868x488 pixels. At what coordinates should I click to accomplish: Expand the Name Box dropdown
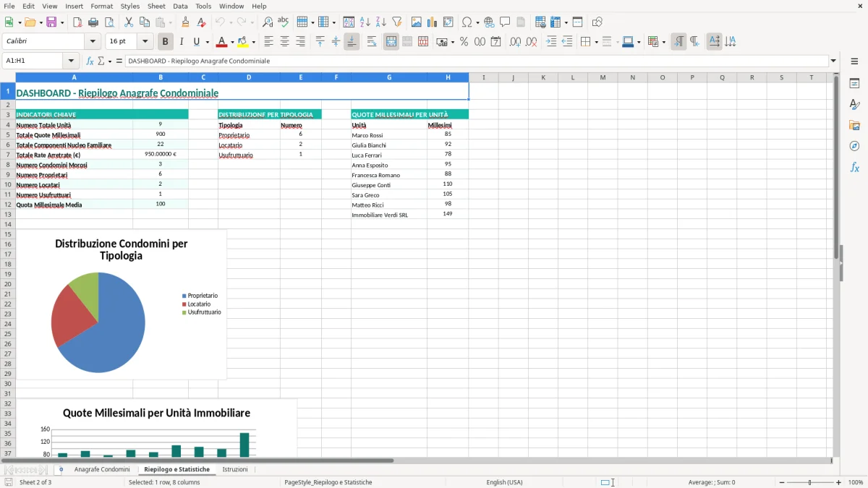click(71, 61)
